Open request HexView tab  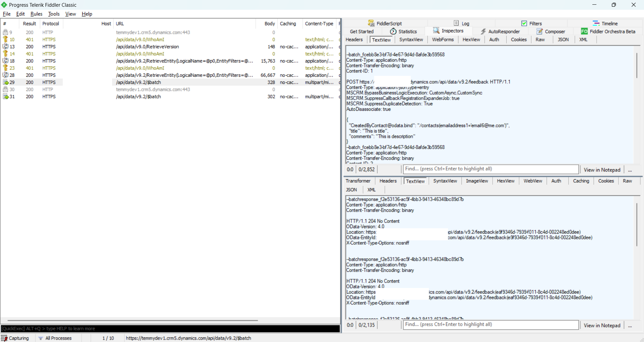(x=471, y=39)
